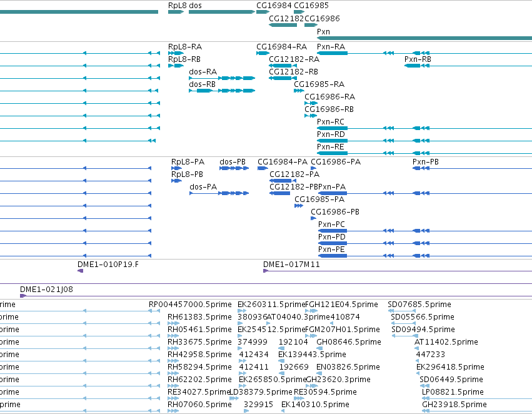The height and width of the screenshot is (414, 532).
Task: Click the CG16984 gene label
Action: click(274, 6)
